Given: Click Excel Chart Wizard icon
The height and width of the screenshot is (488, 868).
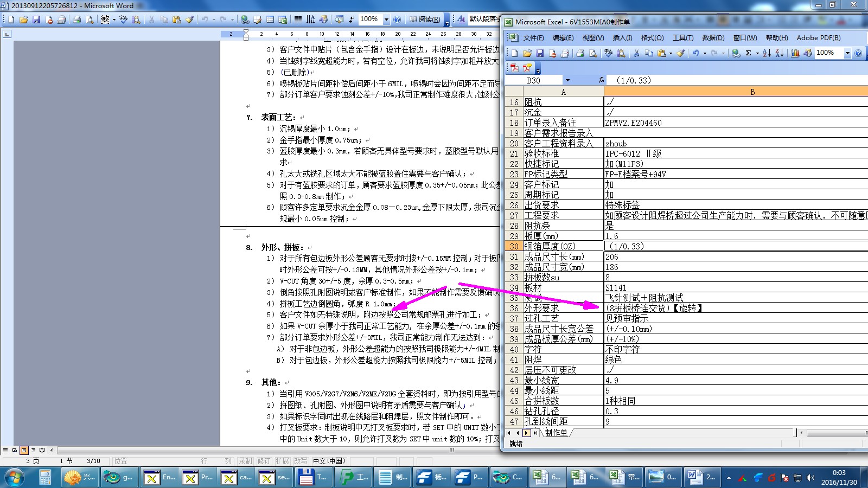Looking at the screenshot, I should click(795, 53).
